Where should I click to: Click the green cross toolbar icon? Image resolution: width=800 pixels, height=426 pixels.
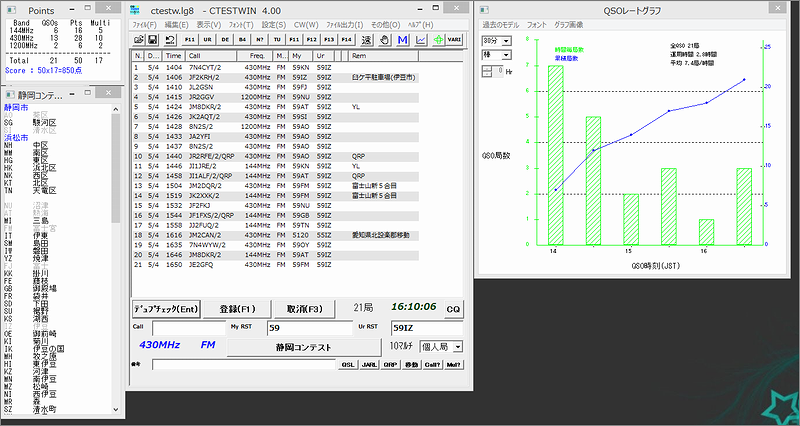(x=437, y=39)
